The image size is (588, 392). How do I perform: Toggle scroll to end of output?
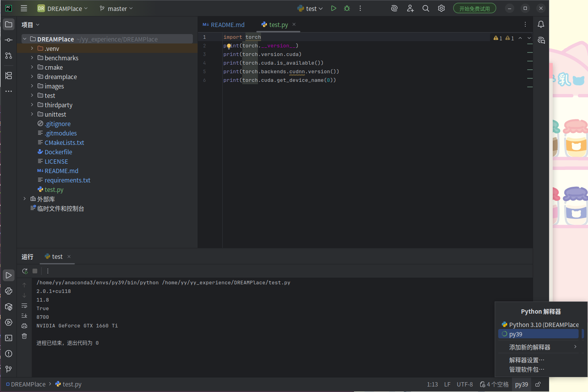24,316
